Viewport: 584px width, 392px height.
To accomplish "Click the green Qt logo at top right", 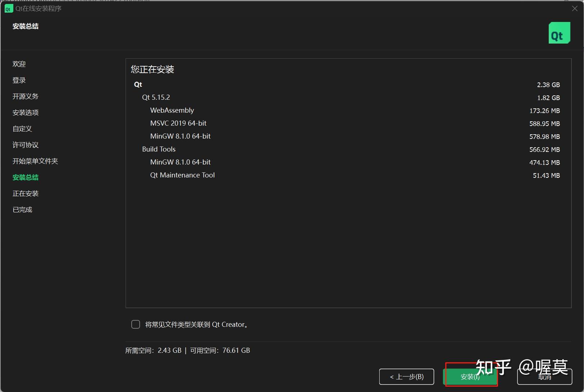I will (x=559, y=32).
